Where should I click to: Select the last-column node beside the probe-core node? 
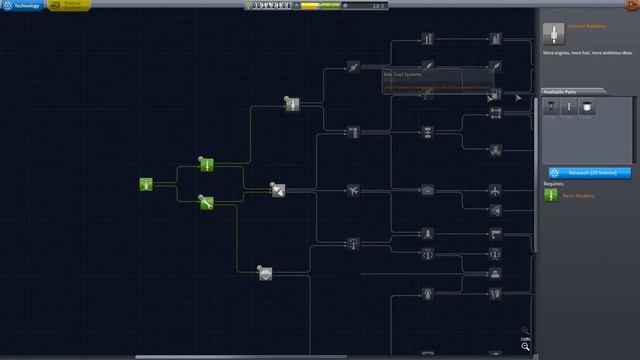[495, 293]
